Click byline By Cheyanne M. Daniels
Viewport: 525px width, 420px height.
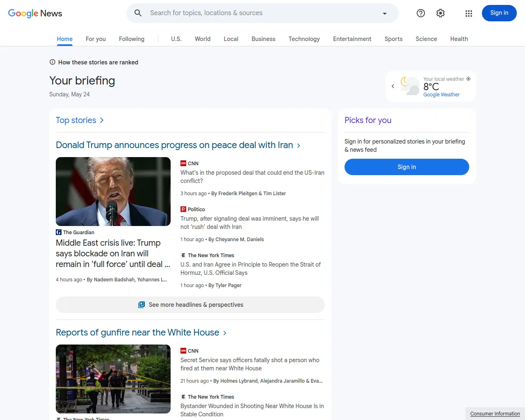236,240
